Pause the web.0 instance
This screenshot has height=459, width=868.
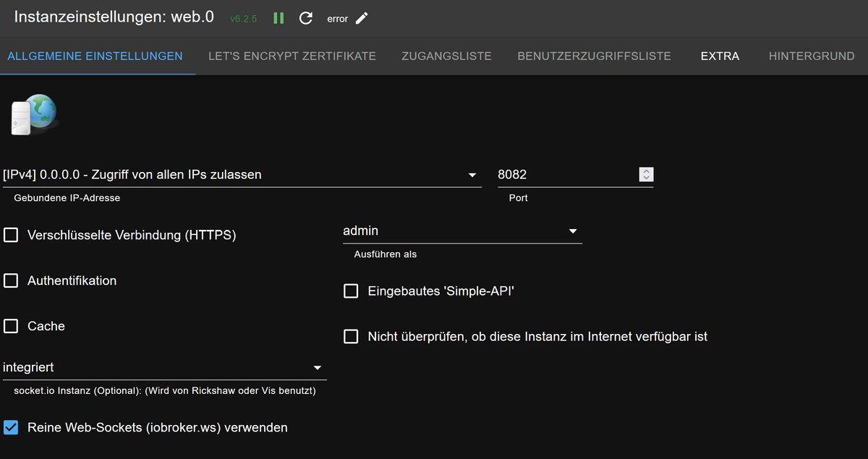278,18
